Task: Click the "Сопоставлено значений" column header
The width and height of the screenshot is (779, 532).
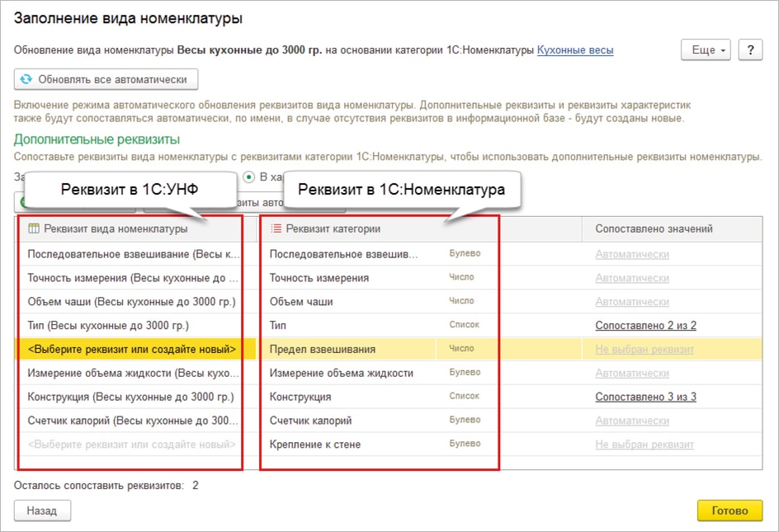Action: (654, 228)
